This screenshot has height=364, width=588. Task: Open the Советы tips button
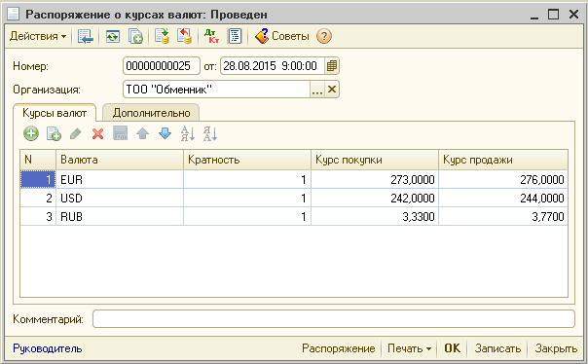pos(282,36)
